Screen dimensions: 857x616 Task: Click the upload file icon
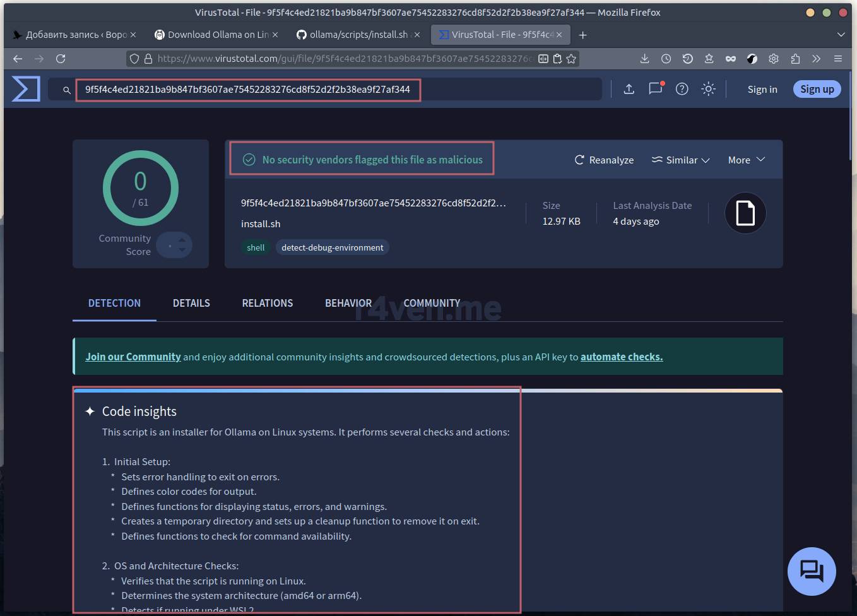pyautogui.click(x=629, y=89)
